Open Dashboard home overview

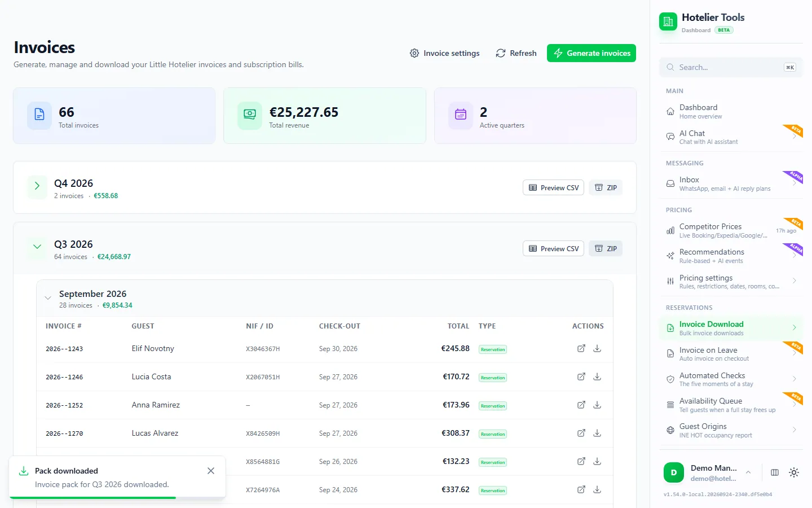pyautogui.click(x=731, y=111)
